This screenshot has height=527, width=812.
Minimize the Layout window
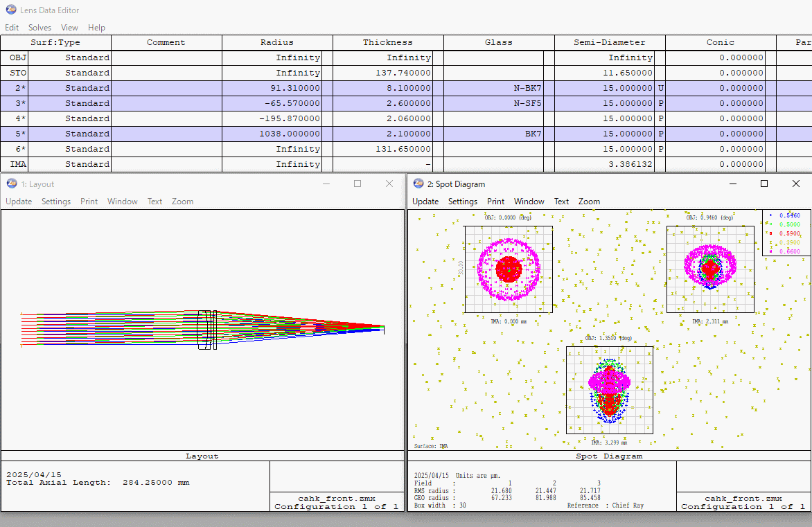point(326,184)
